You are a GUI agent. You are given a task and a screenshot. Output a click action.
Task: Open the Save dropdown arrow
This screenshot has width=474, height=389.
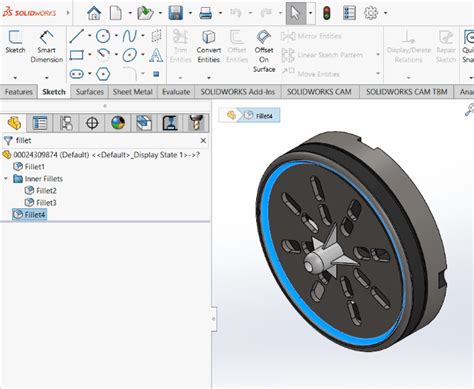(x=190, y=13)
